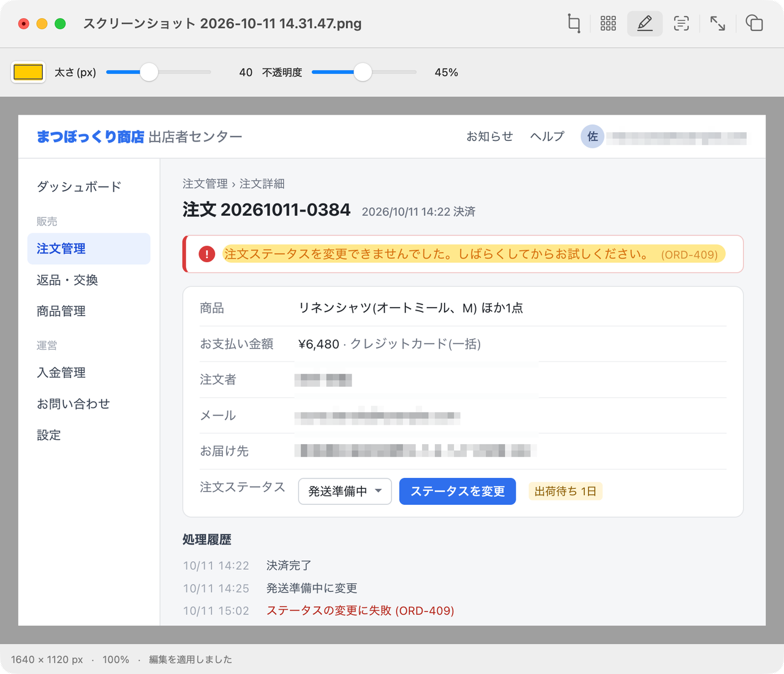Image resolution: width=784 pixels, height=674 pixels.
Task: Toggle the highlighter pen markup tool
Action: click(x=645, y=24)
